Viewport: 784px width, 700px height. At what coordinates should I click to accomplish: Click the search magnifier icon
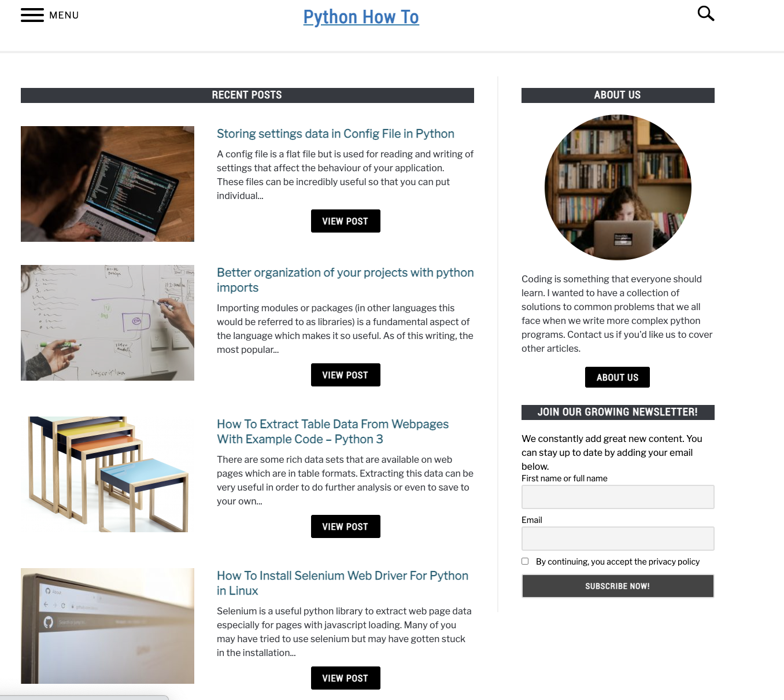(705, 13)
